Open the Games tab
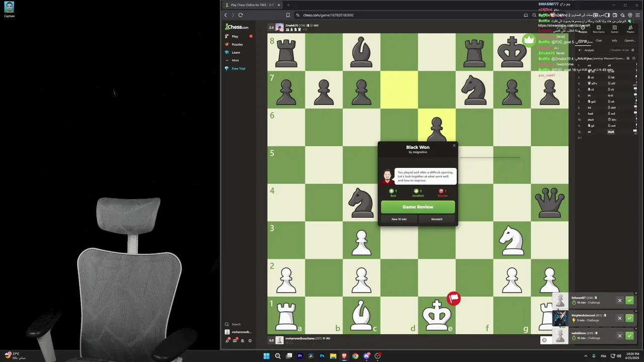This screenshot has height=362, width=644. pyautogui.click(x=614, y=30)
